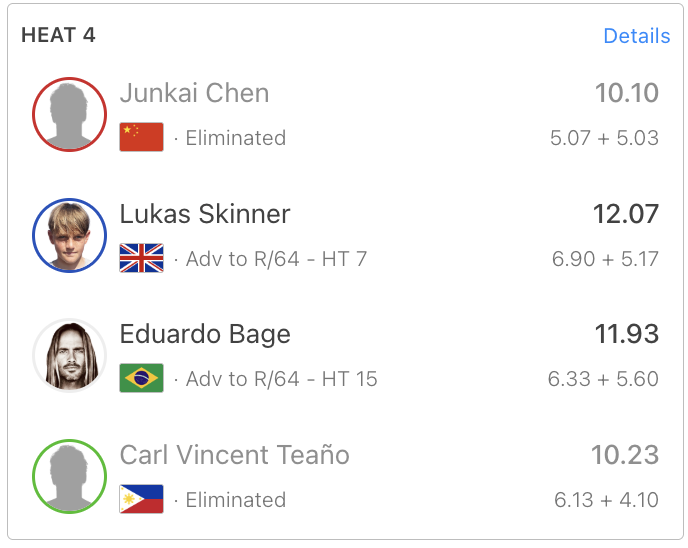
Task: Open the heat Details link
Action: coord(636,36)
